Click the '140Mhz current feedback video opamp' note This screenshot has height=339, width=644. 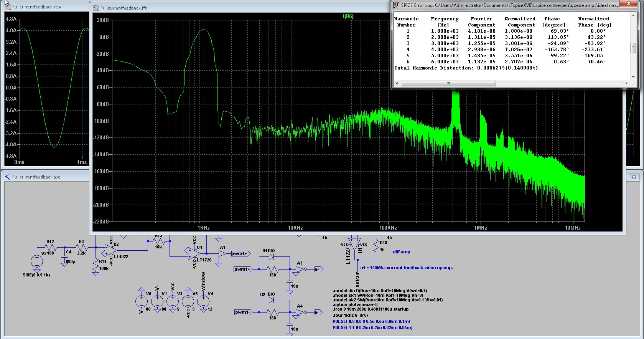point(407,268)
